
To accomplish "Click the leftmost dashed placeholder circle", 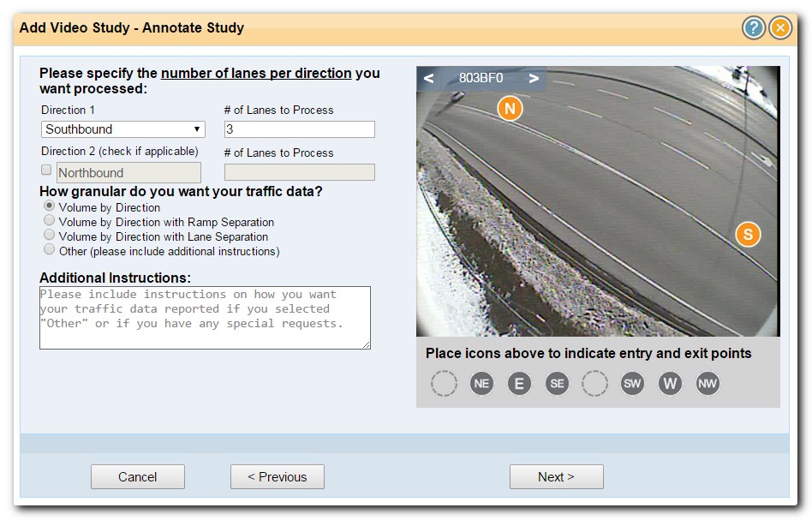I will point(444,383).
